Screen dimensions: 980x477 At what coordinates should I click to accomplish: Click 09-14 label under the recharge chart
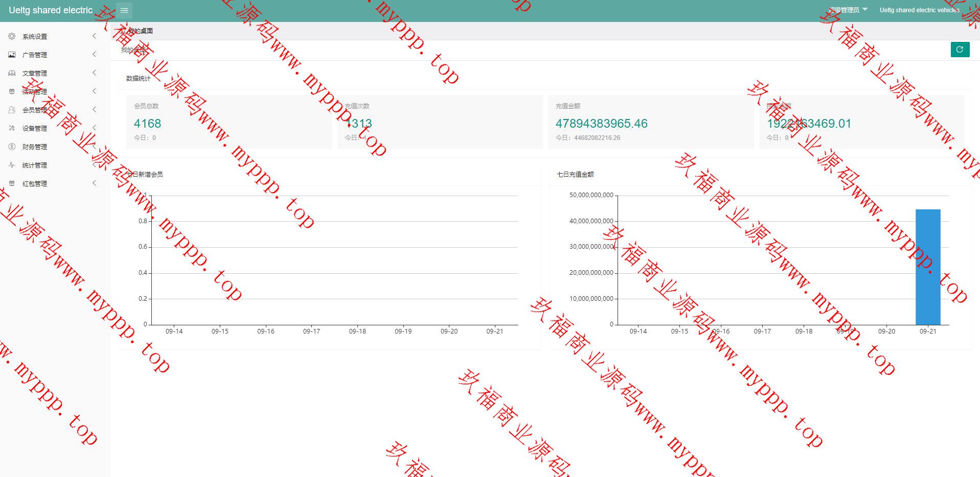pyautogui.click(x=638, y=331)
